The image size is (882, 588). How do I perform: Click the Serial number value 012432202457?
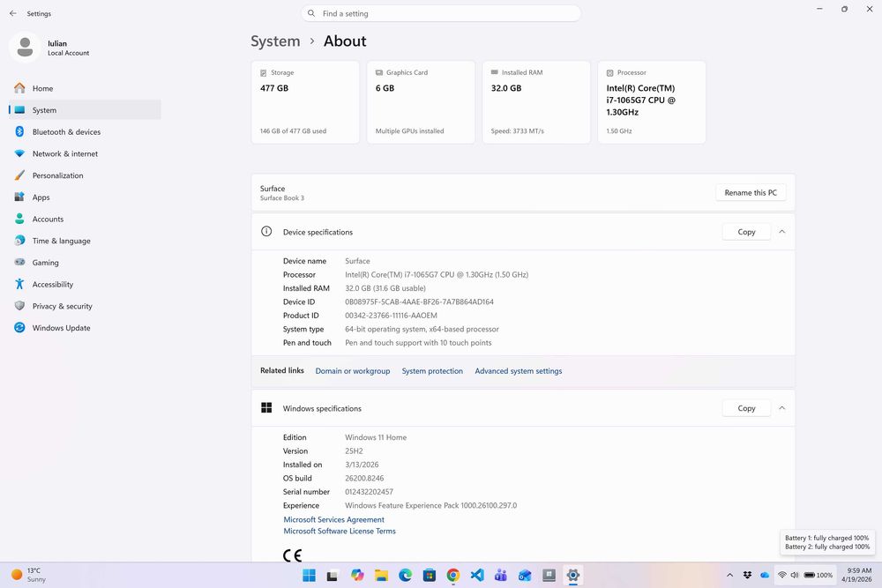point(369,492)
